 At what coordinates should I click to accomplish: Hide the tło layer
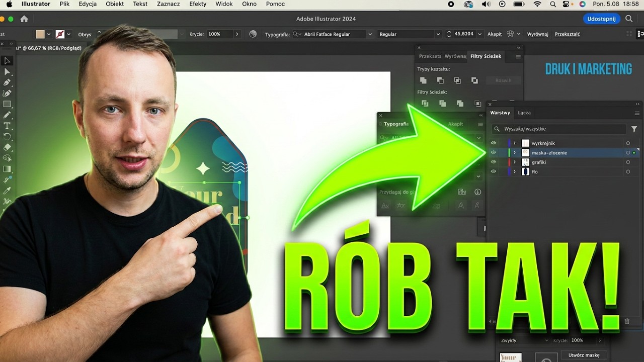tap(494, 171)
